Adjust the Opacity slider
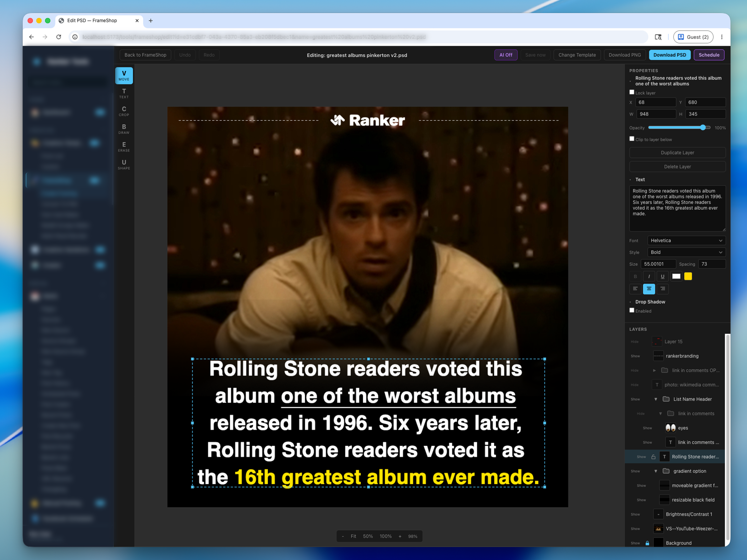The image size is (747, 560). click(679, 128)
